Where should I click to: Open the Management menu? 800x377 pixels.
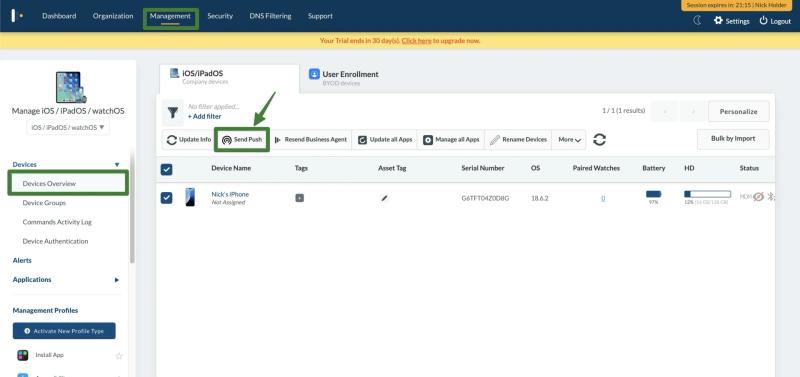tap(170, 16)
